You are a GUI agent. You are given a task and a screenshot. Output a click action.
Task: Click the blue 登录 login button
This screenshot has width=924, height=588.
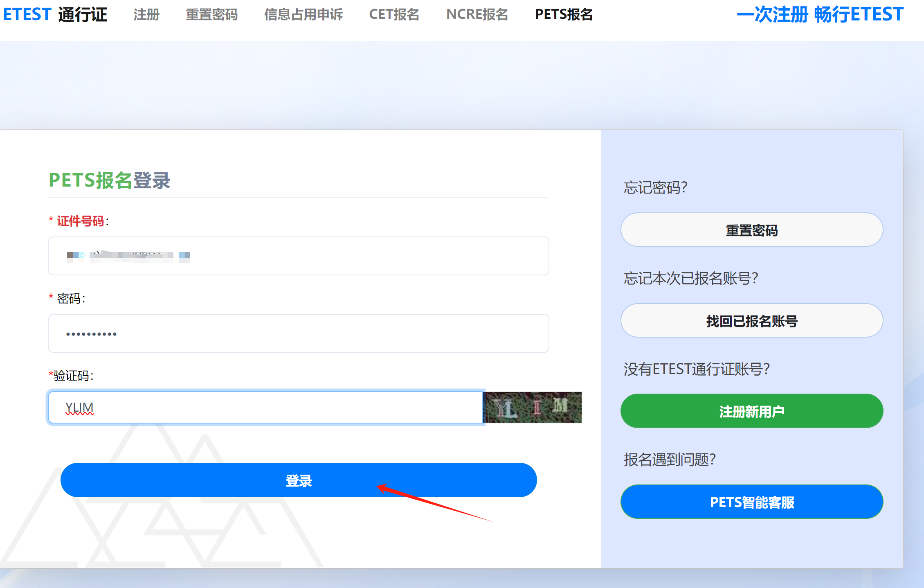pos(299,480)
